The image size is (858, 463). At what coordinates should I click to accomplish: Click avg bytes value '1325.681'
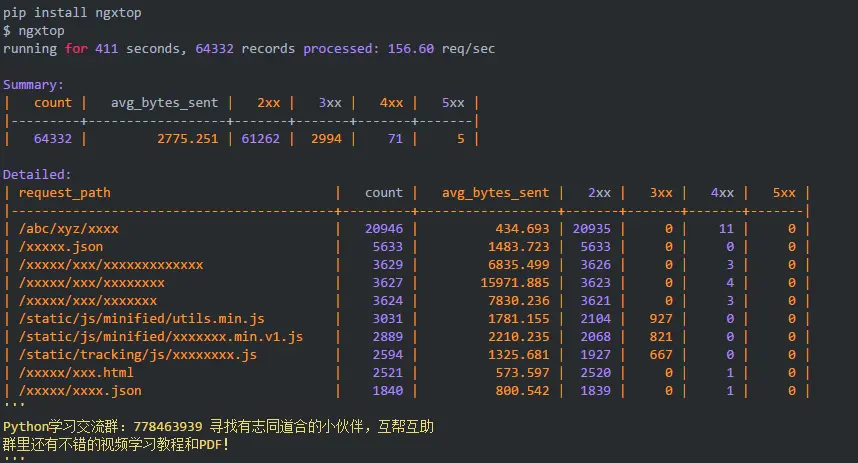coord(519,355)
